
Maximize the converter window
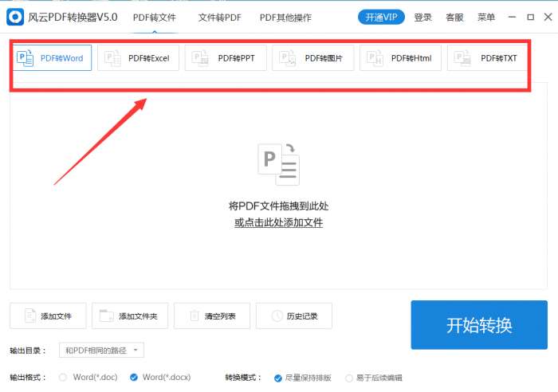530,17
